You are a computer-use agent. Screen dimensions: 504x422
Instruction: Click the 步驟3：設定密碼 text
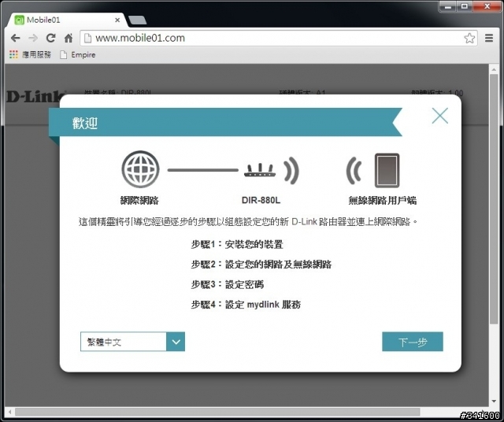click(x=228, y=284)
